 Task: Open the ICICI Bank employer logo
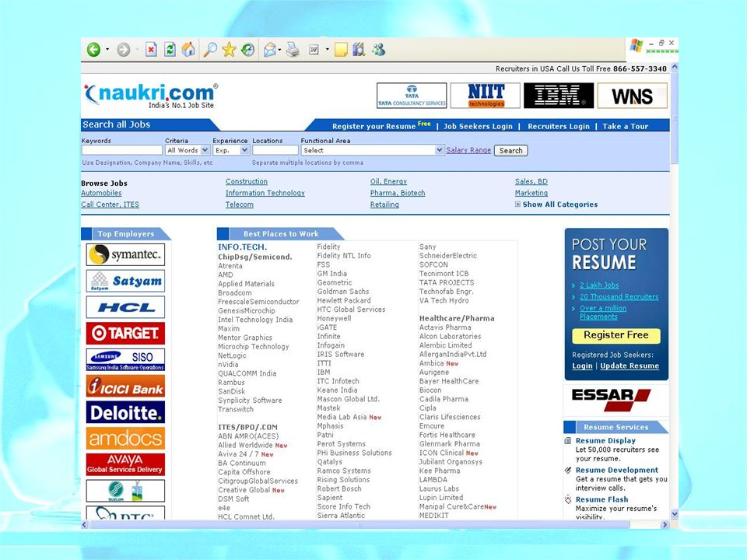pos(125,386)
